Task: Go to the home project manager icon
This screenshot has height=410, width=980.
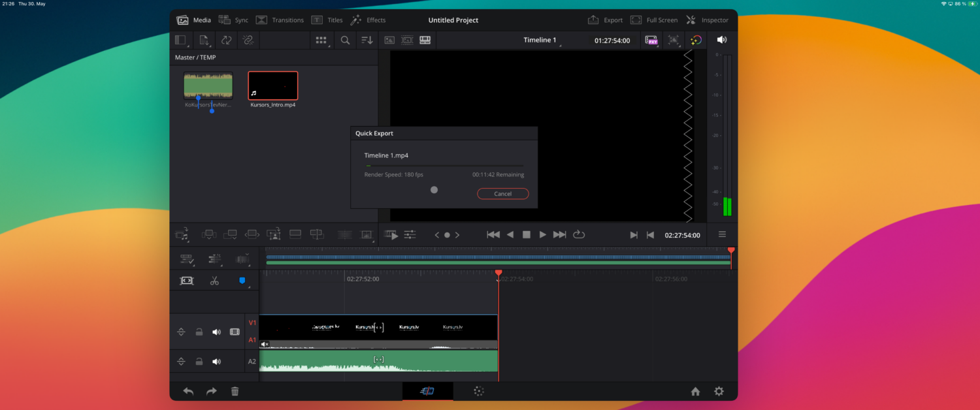Action: tap(695, 391)
